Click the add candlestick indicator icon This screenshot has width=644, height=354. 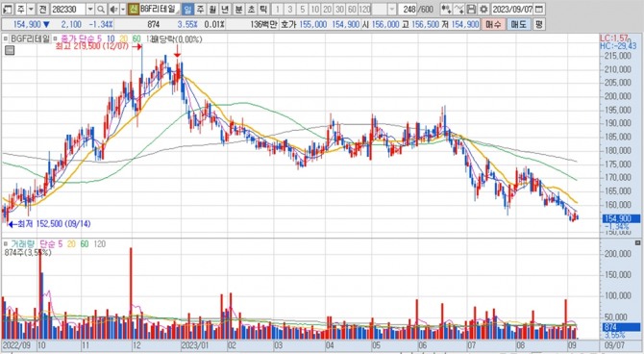(446, 9)
